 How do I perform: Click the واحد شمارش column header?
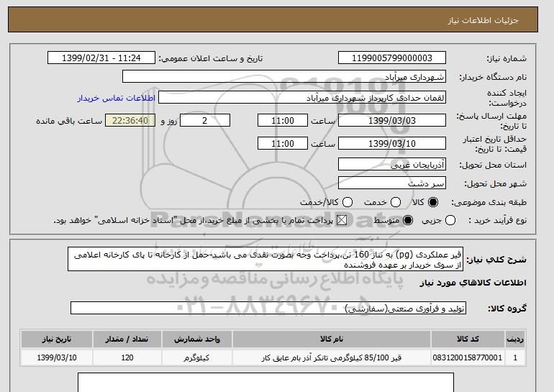197,339
